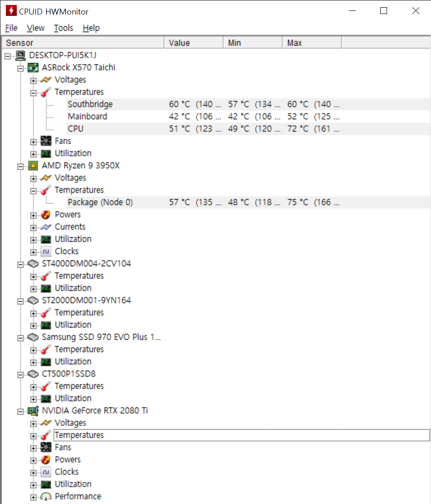Click the Value column header

click(194, 43)
